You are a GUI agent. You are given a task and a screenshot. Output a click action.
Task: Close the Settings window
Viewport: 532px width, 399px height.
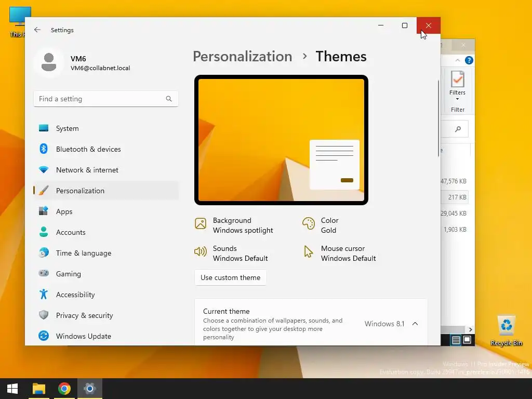429,25
